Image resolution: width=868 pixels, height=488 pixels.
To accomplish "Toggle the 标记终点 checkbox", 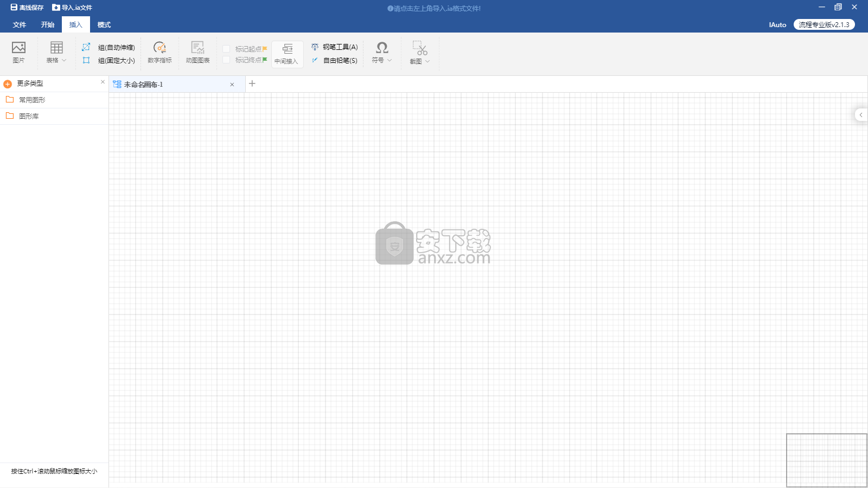I will tap(226, 60).
